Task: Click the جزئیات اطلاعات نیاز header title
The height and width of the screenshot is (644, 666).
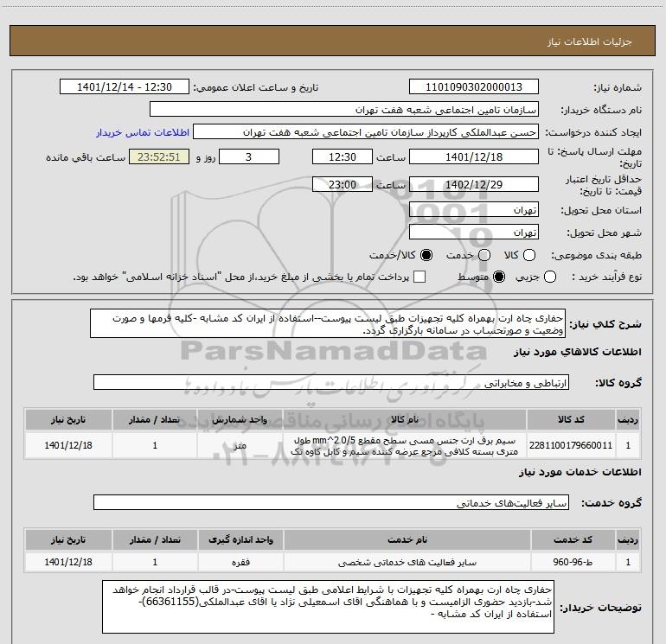Action: point(590,41)
